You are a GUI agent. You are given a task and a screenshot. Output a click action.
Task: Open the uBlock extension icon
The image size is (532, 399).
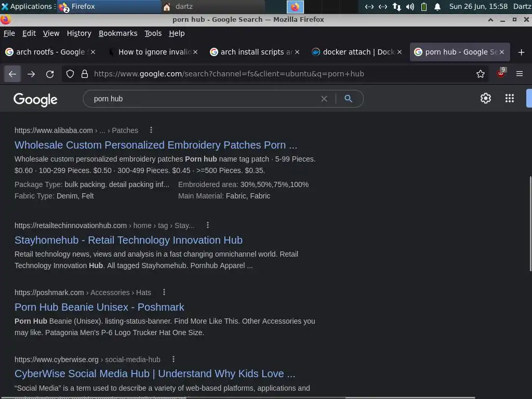pos(501,73)
